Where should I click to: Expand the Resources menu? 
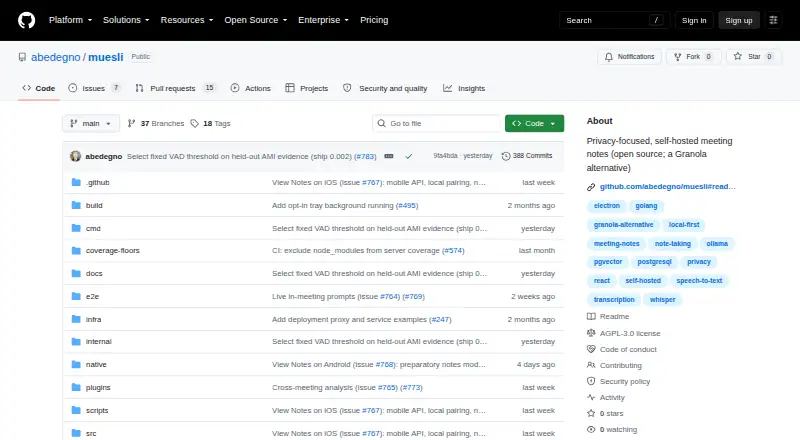click(187, 20)
